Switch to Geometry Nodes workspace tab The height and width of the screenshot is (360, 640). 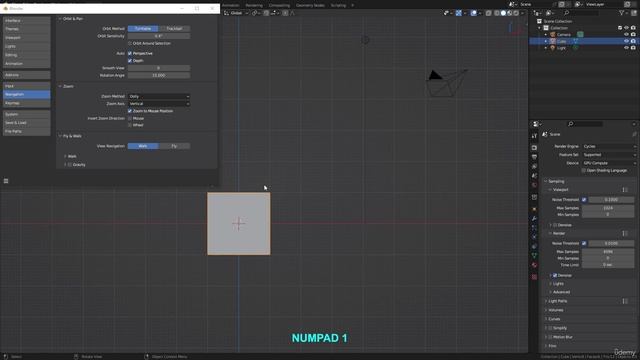(x=310, y=5)
